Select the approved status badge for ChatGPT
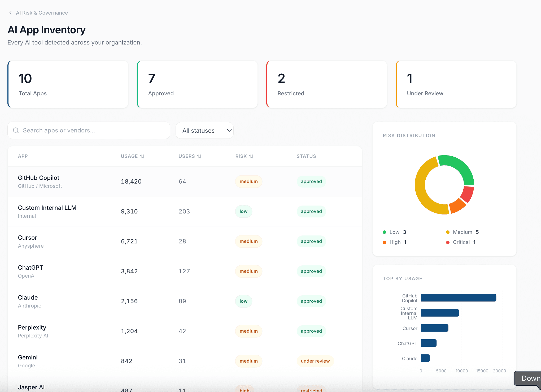Image resolution: width=541 pixels, height=392 pixels. [311, 271]
